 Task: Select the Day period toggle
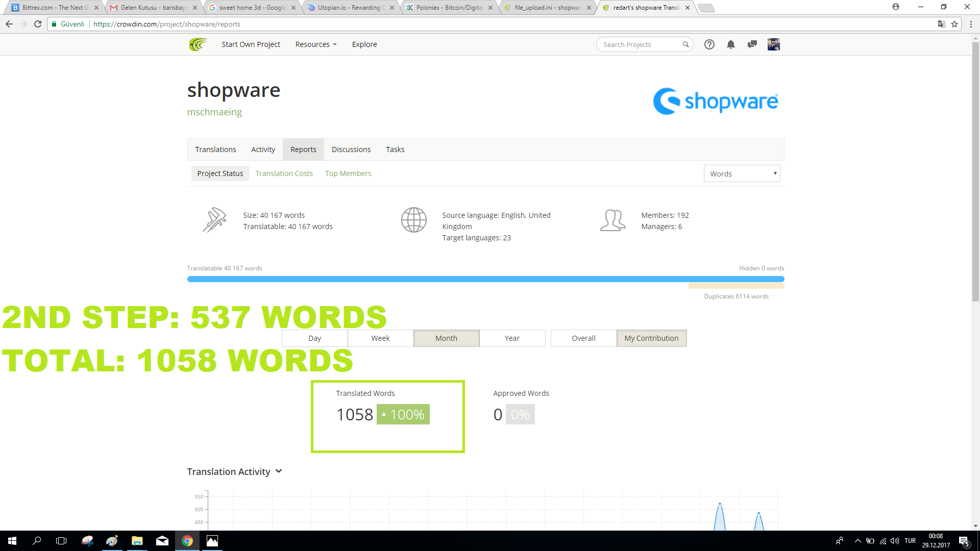pyautogui.click(x=315, y=338)
